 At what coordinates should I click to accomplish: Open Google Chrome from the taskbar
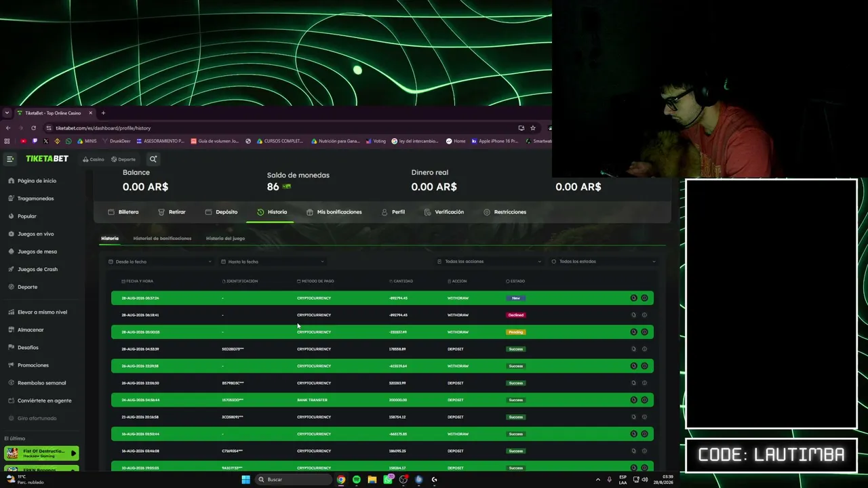[x=341, y=479]
